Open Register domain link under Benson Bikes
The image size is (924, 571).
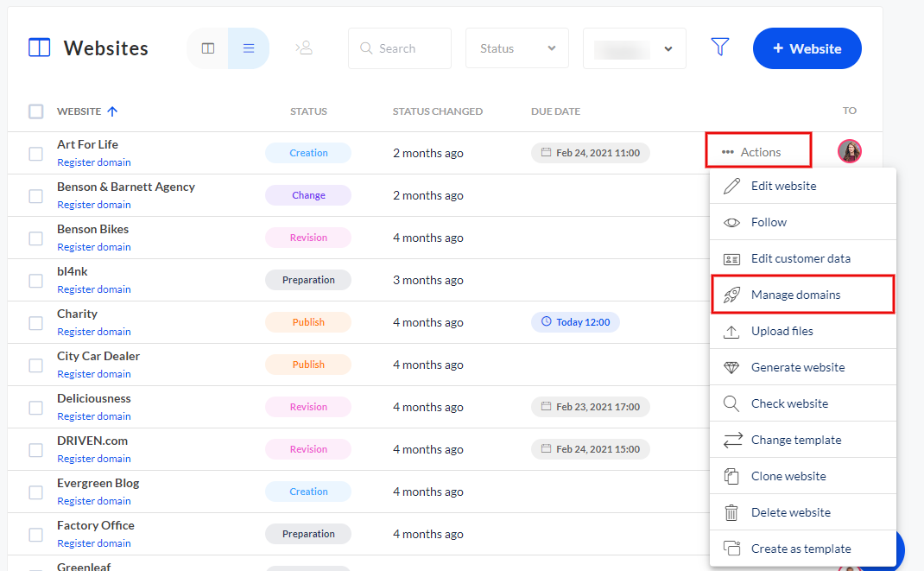pos(94,246)
